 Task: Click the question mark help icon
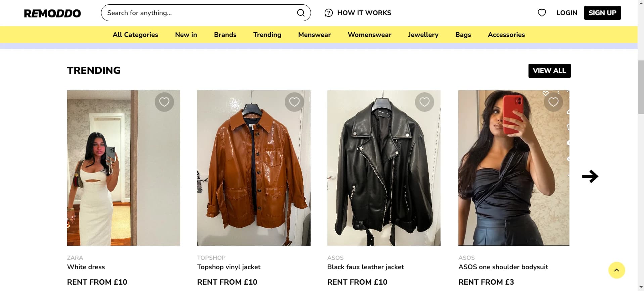click(328, 13)
